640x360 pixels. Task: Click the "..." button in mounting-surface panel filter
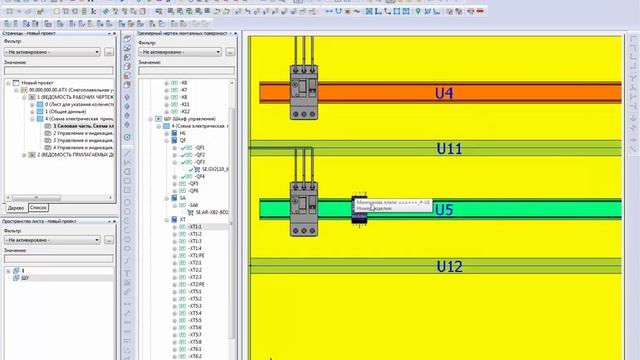(x=230, y=52)
